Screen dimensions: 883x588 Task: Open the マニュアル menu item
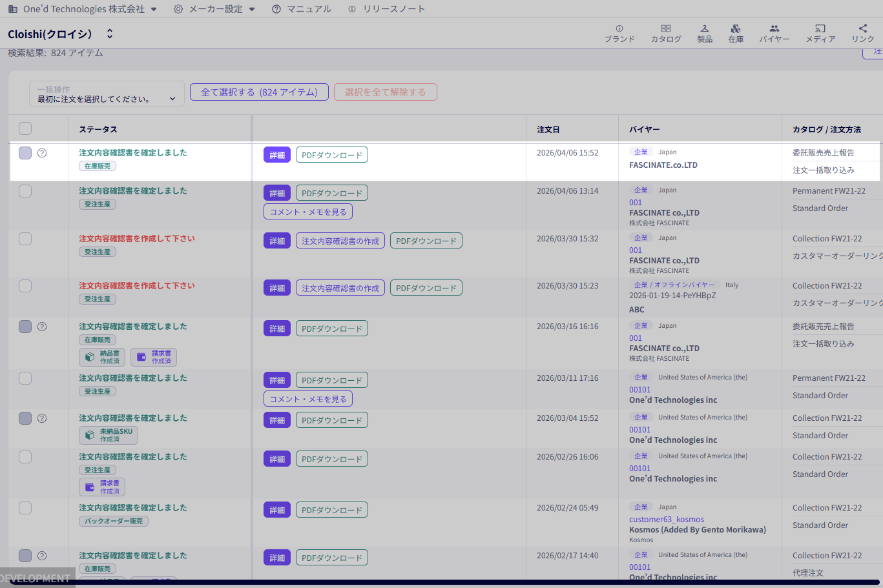(302, 9)
